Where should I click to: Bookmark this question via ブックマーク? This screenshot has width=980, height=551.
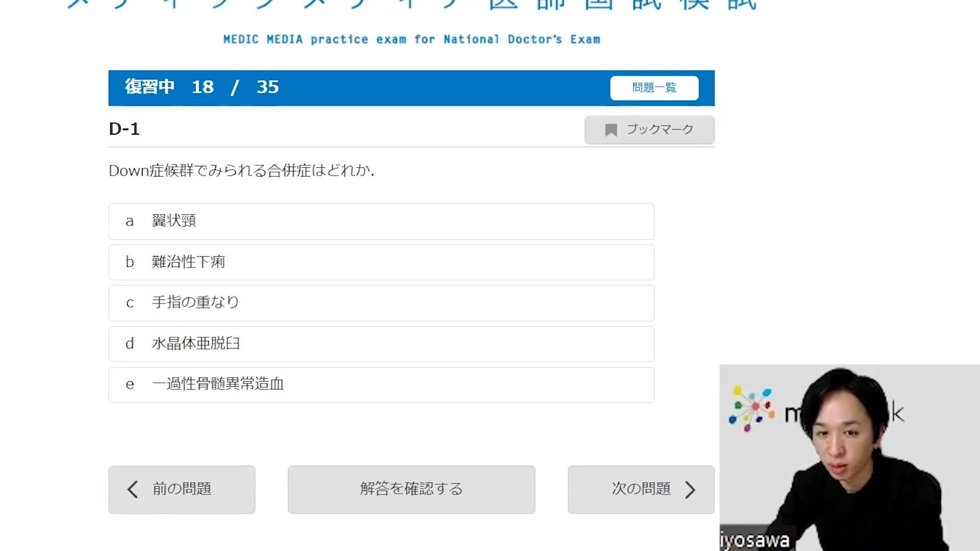(649, 130)
